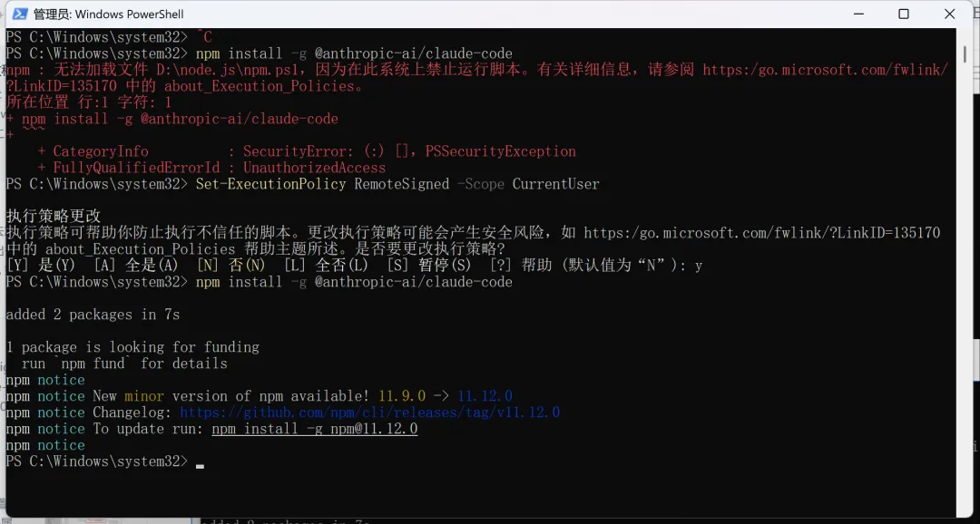Click the last prompt line with cursor
This screenshot has height=524, width=980.
[x=105, y=461]
